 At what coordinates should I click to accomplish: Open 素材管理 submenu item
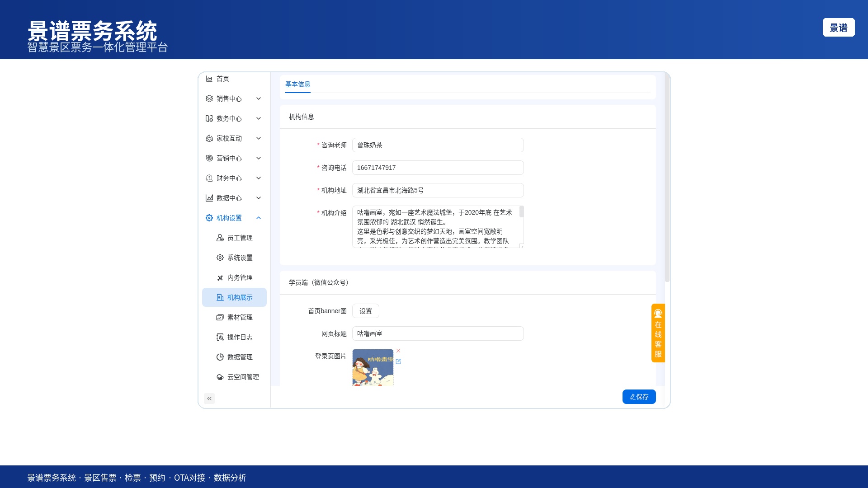(234, 317)
